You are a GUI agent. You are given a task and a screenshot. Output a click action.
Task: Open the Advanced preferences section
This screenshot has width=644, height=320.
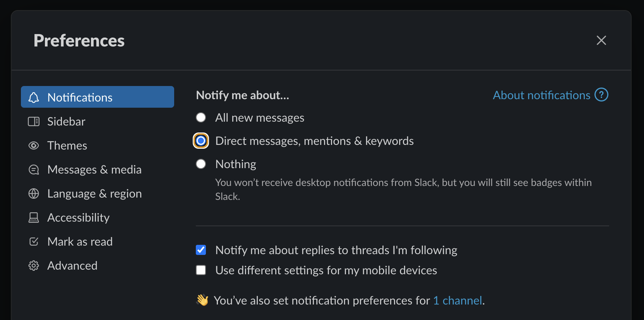(98, 266)
